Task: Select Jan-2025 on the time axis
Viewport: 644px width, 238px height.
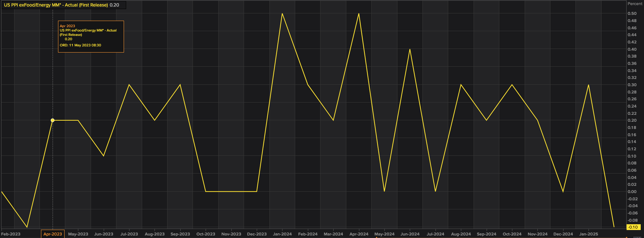Action: pos(589,234)
